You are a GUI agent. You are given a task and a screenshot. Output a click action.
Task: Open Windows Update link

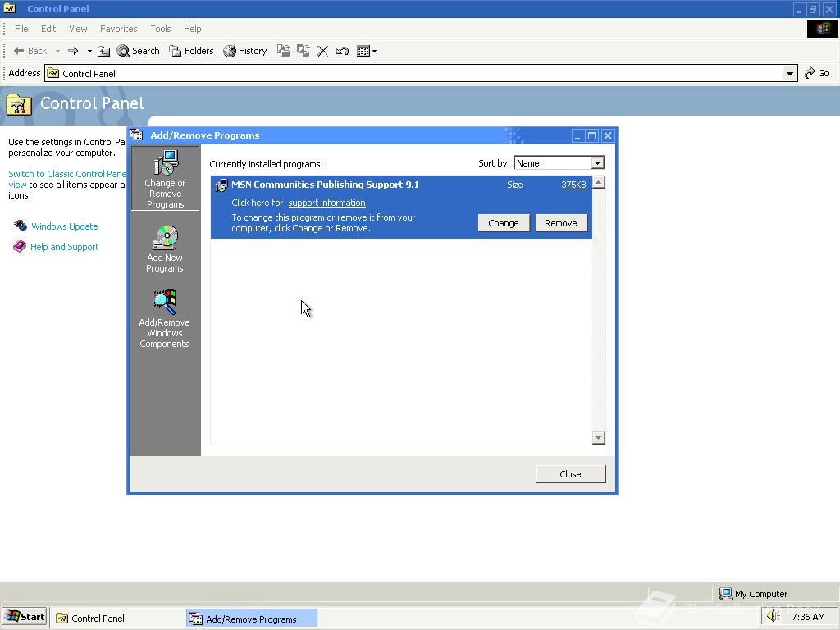[x=65, y=226]
